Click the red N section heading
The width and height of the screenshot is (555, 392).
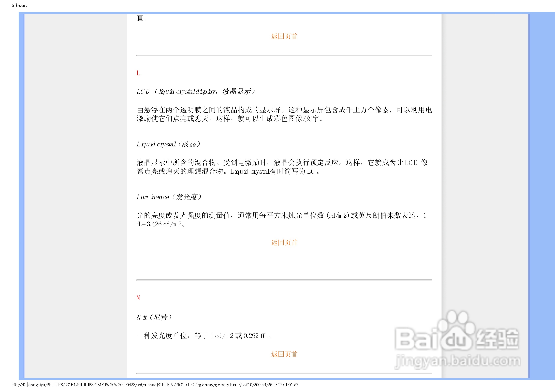[x=138, y=298]
